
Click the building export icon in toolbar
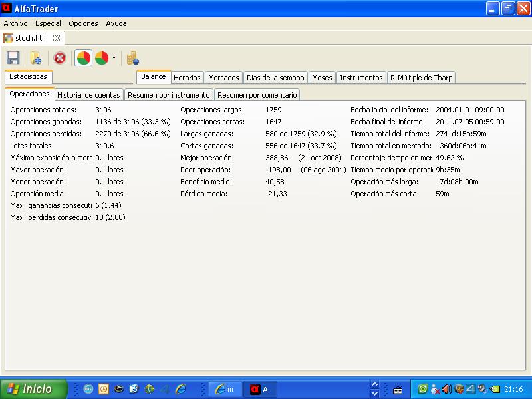coord(133,58)
